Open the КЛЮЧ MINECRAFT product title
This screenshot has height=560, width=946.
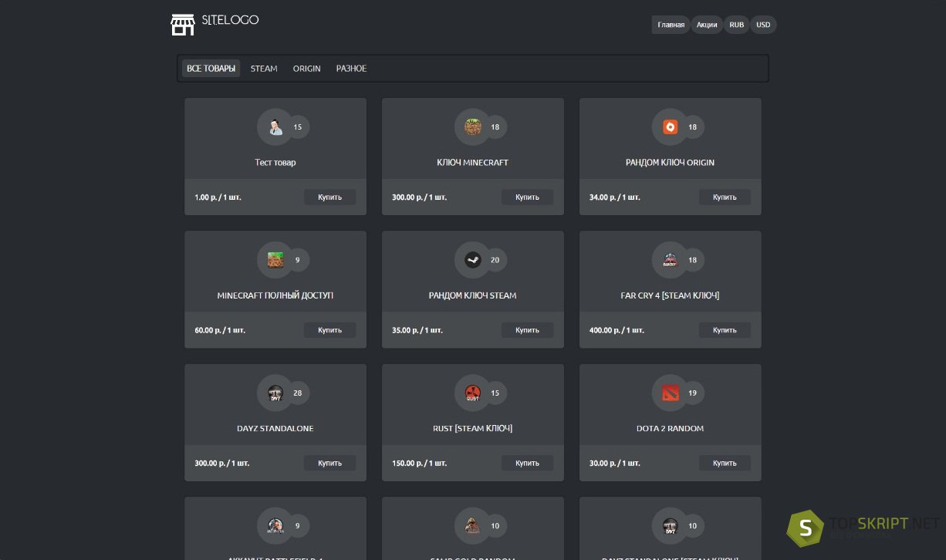point(473,163)
